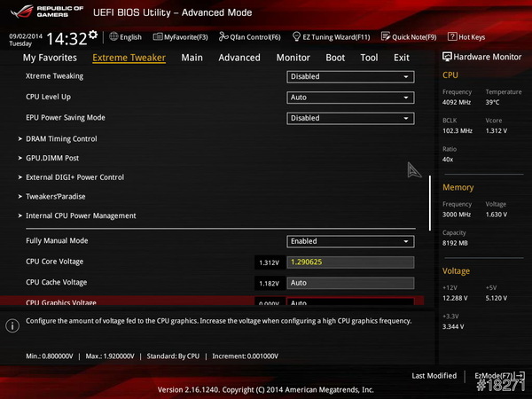Click the English language button
Screen dimensions: 532x399
click(x=130, y=37)
